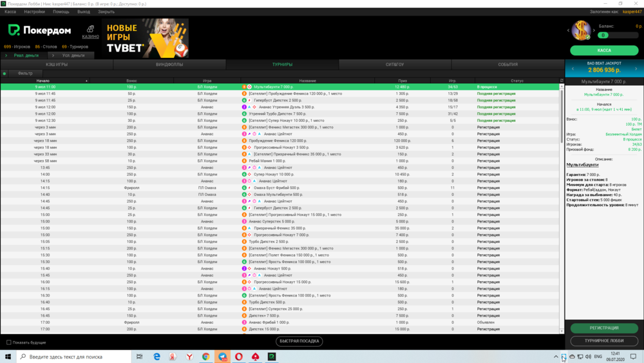Click the dollar-sign avatar picture

coord(581,30)
